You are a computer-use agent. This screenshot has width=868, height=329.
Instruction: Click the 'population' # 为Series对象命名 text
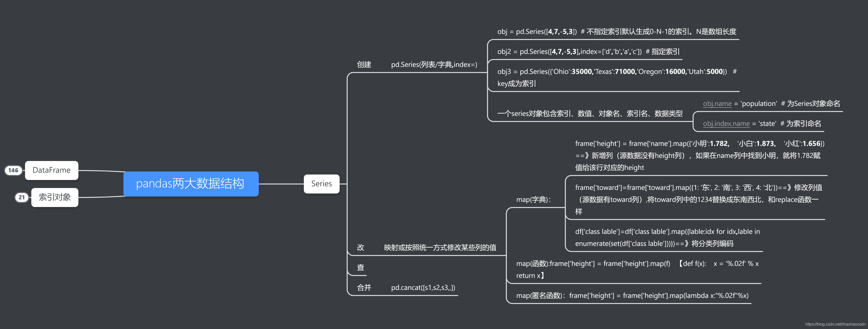(x=790, y=103)
